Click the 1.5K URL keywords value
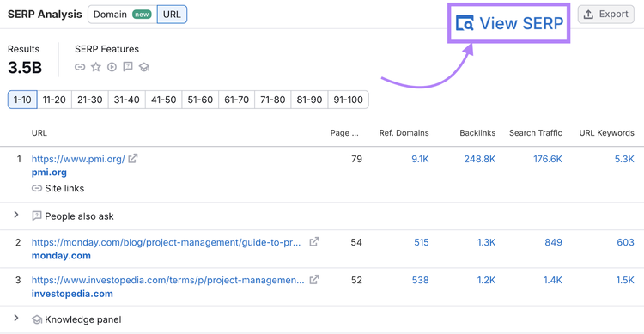This screenshot has width=644, height=334. coord(625,280)
